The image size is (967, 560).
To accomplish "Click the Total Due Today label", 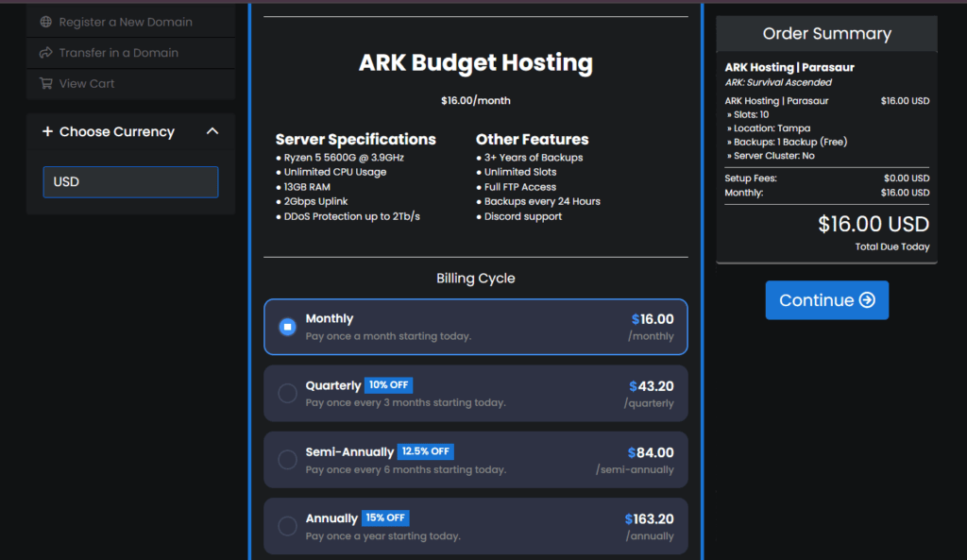I will click(891, 246).
